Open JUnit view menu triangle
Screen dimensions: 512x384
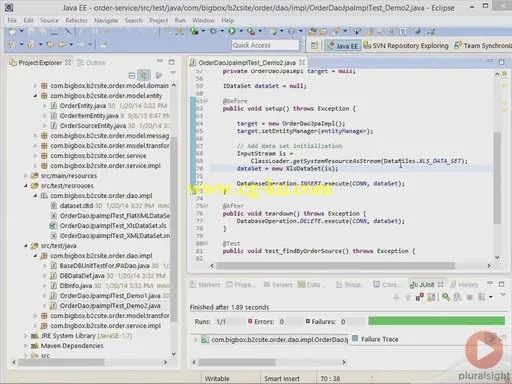click(503, 295)
